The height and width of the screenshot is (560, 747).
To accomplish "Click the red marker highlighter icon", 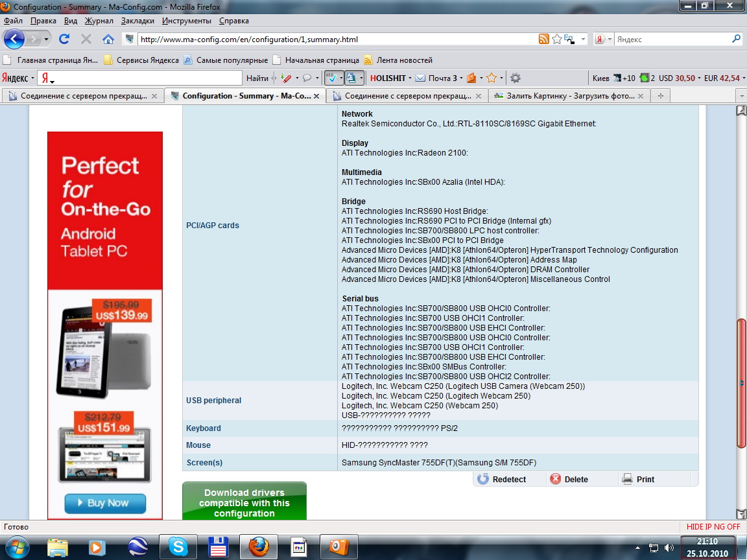I will pos(287,78).
